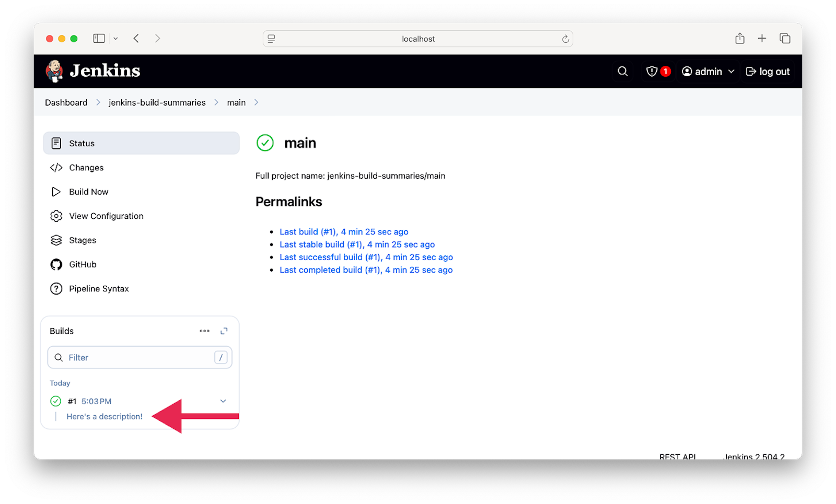Open the Jenkins search magnifier

tap(622, 71)
